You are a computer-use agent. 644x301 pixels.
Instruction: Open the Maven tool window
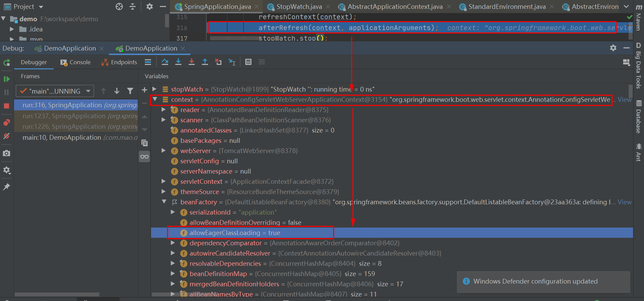pyautogui.click(x=639, y=17)
